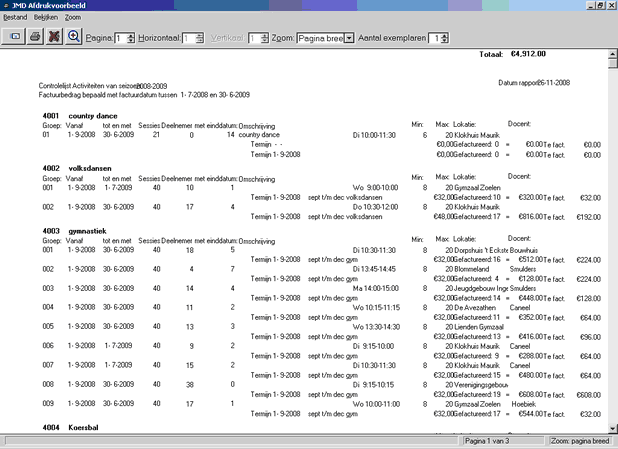Click the 'Wo 10:15-11:15' schedule time
The image size is (618, 449).
coord(376,307)
